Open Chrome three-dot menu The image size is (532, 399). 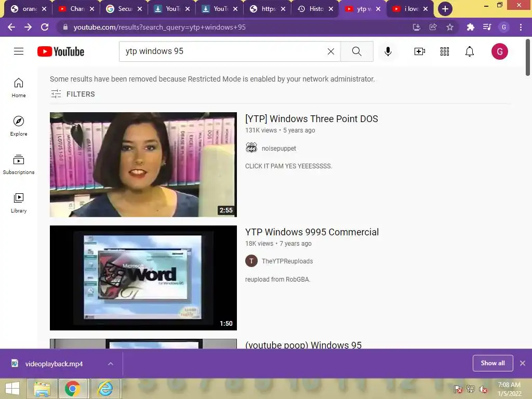(521, 27)
